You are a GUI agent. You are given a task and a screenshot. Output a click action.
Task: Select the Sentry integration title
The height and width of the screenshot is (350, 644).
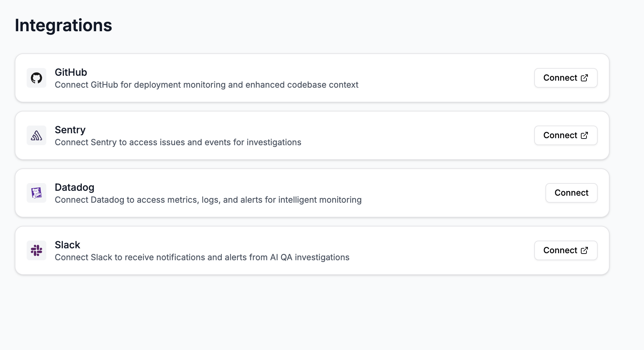pos(70,130)
